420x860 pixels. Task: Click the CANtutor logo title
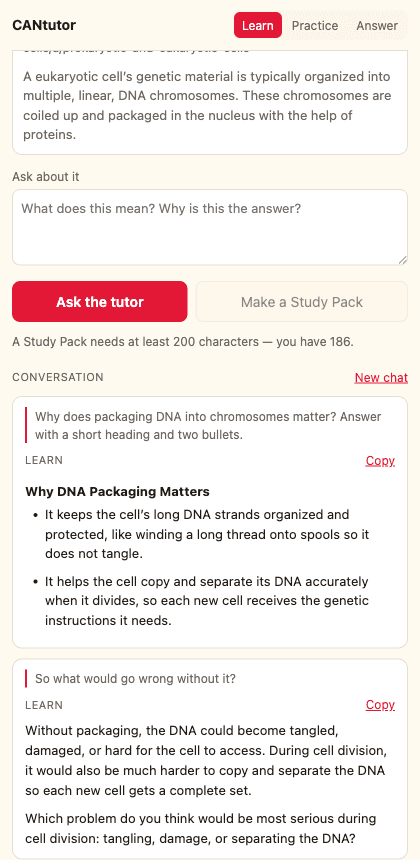(44, 25)
